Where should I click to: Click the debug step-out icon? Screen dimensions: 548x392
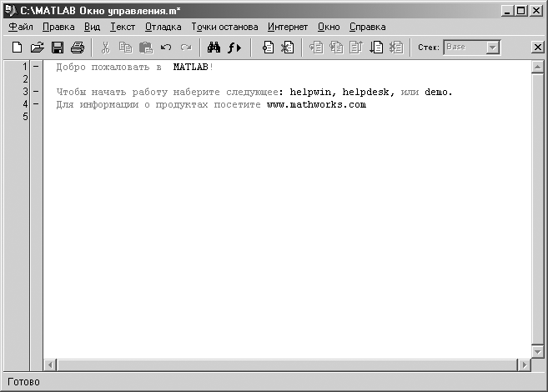coord(356,48)
